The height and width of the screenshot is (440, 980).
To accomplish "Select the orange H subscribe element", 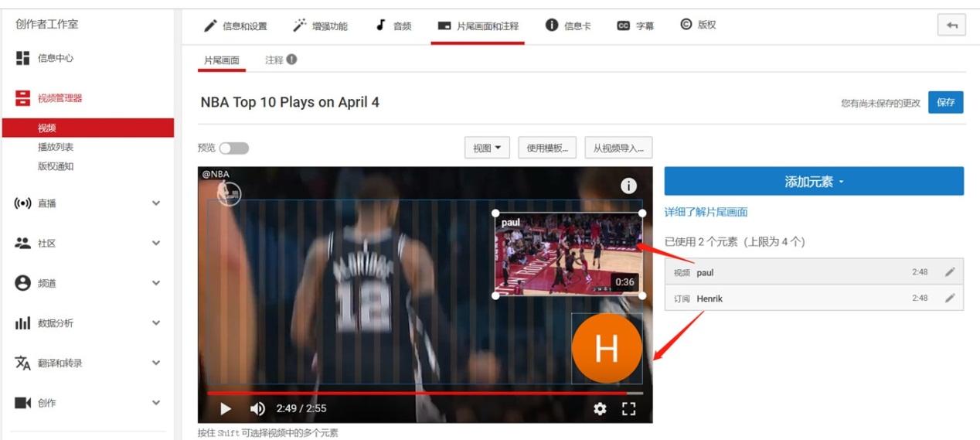I will coord(607,349).
